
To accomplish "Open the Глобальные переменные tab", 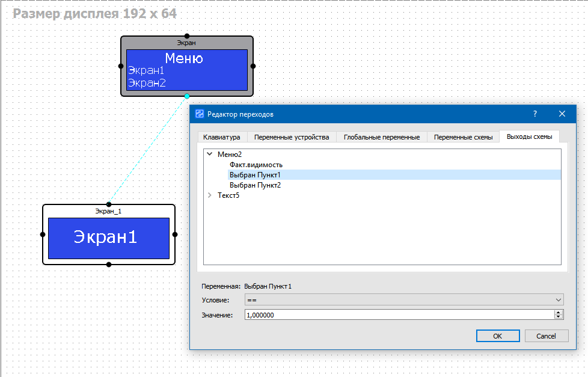I will coord(381,137).
